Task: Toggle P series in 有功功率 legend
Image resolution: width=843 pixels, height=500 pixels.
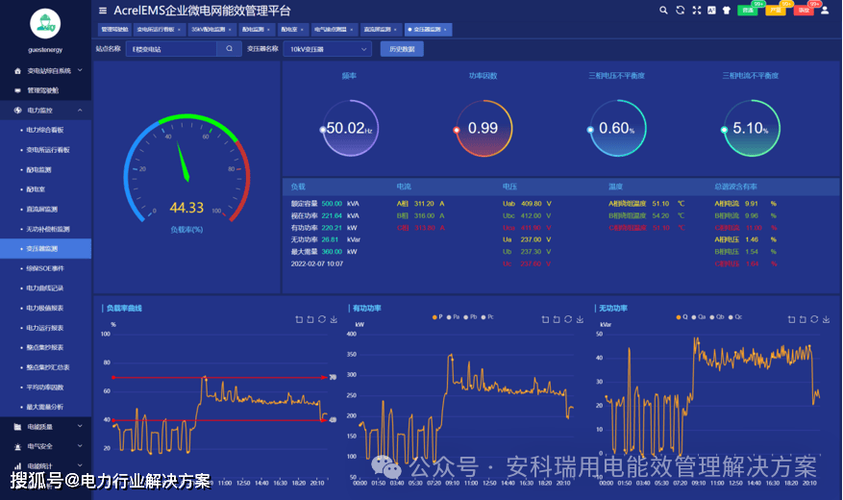Action: [437, 317]
